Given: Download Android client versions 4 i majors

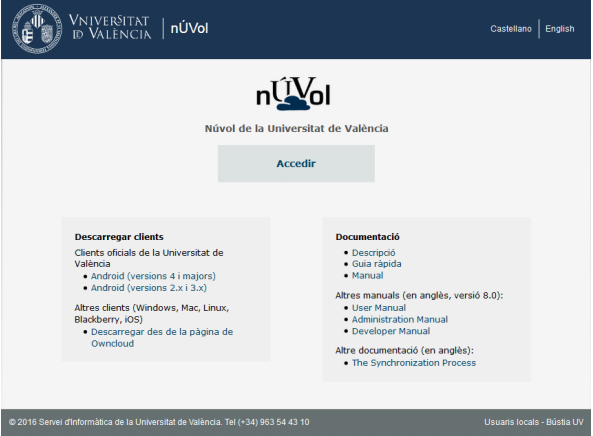Looking at the screenshot, I should pyautogui.click(x=153, y=276).
